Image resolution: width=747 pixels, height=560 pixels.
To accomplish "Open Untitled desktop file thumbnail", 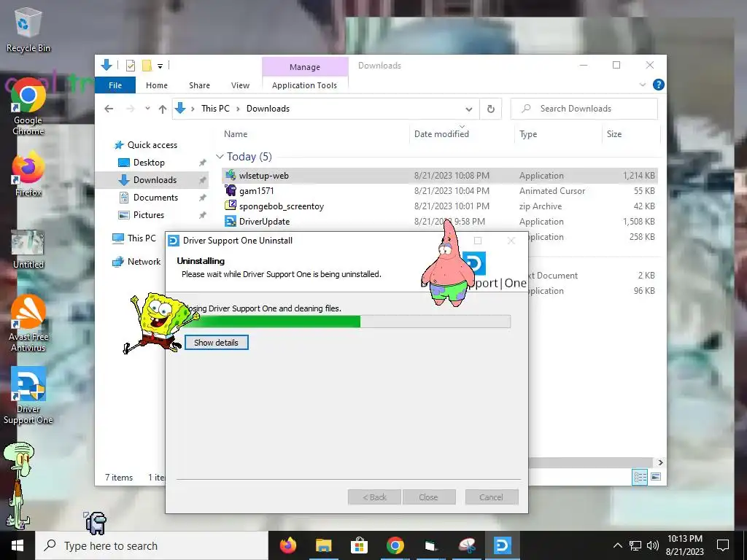I will point(28,249).
